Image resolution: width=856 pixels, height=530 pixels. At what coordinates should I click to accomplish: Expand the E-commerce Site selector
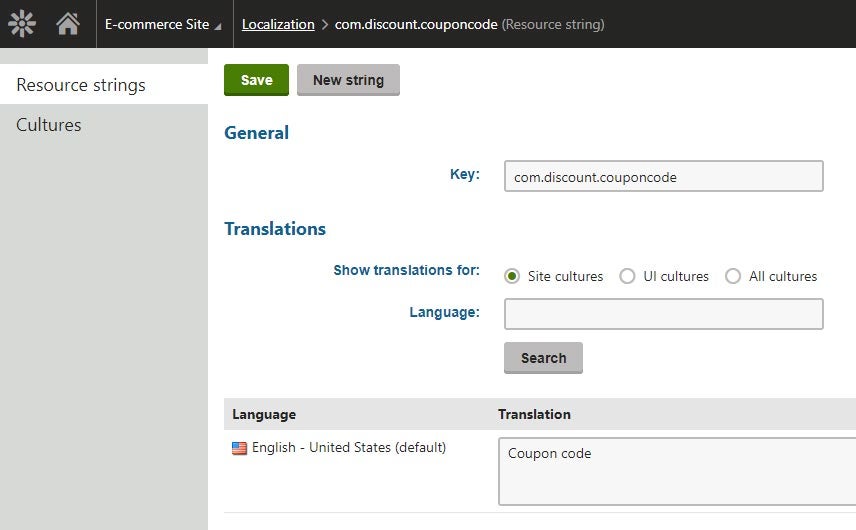coord(163,24)
